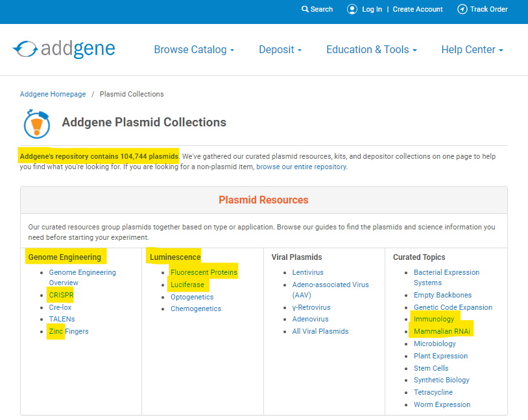Click the Track Order arrow icon
528x420 pixels.
coord(462,9)
